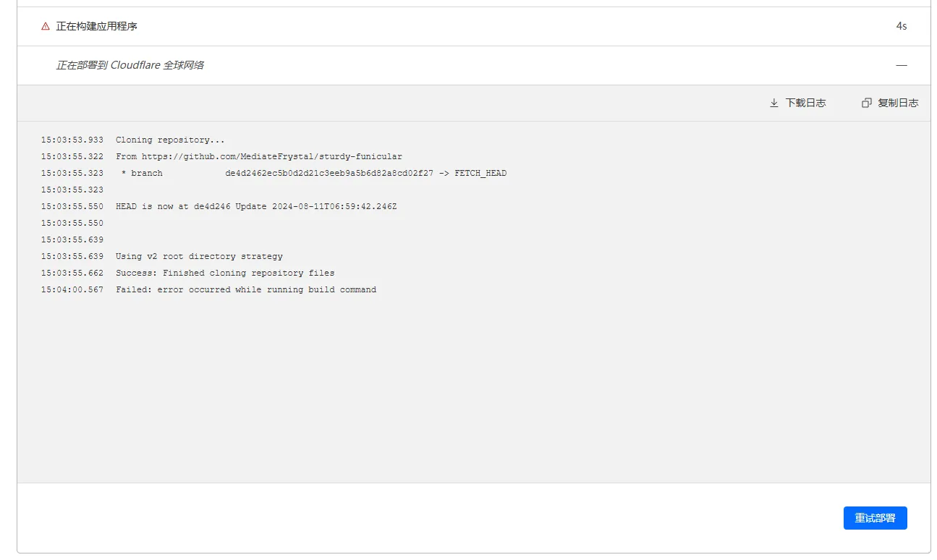
Task: Click the GitHub repository URL in the log
Action: [x=271, y=156]
